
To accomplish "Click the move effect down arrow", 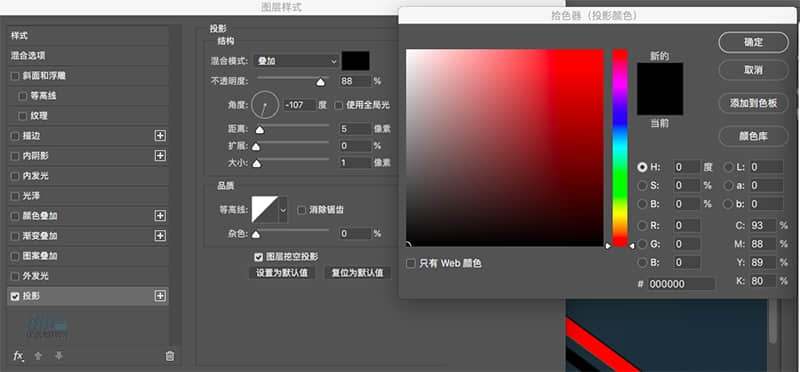I will coord(59,356).
